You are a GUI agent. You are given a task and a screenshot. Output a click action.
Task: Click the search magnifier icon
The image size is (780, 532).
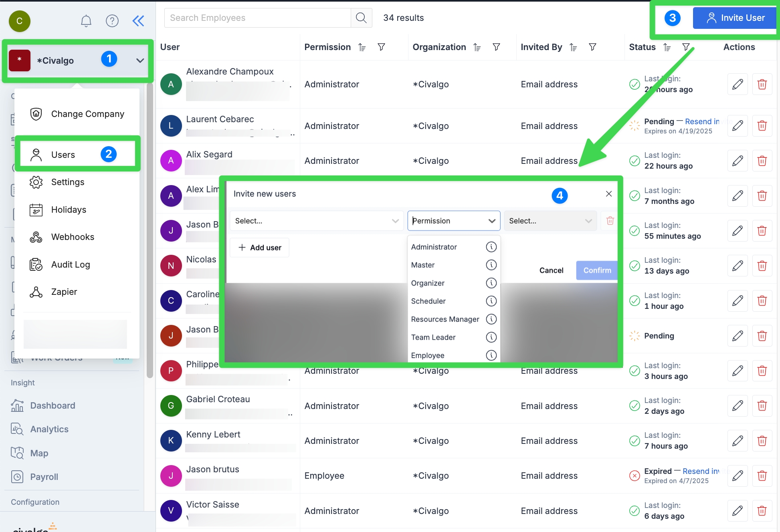point(361,18)
